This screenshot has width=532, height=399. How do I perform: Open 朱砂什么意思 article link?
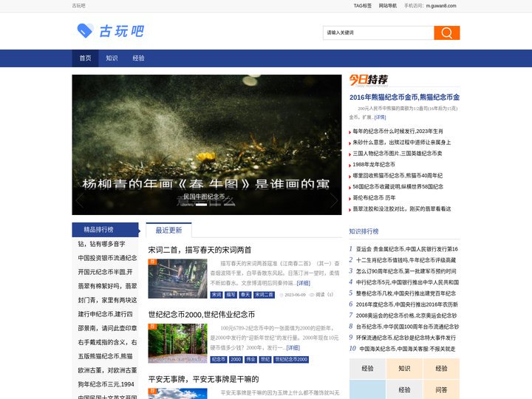pyautogui.click(x=402, y=143)
